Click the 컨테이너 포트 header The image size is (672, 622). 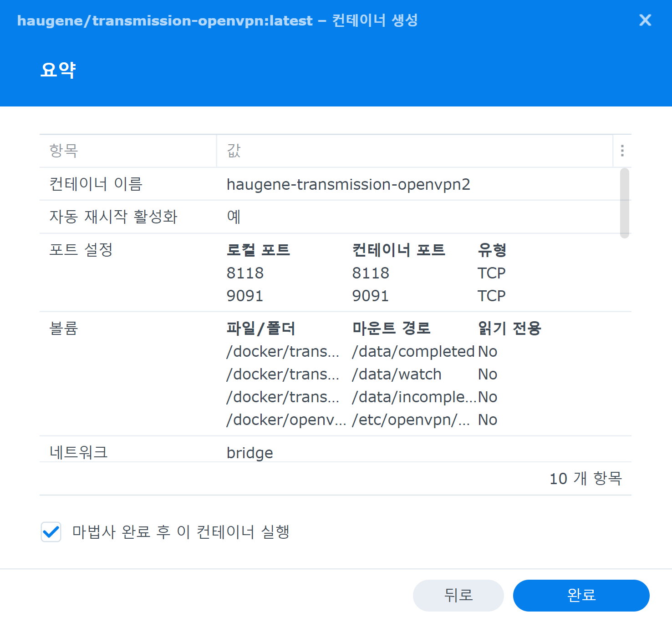click(x=398, y=250)
